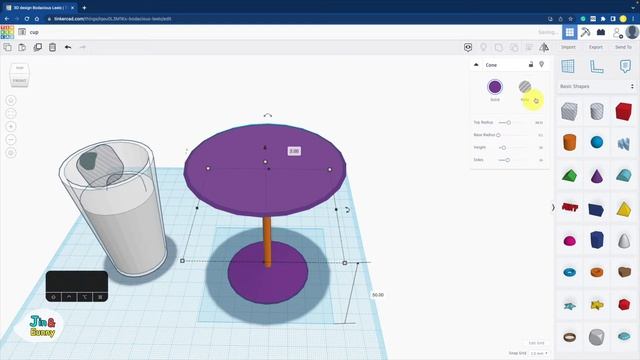This screenshot has height=360, width=640.
Task: Select the Notes tool
Action: click(x=625, y=66)
